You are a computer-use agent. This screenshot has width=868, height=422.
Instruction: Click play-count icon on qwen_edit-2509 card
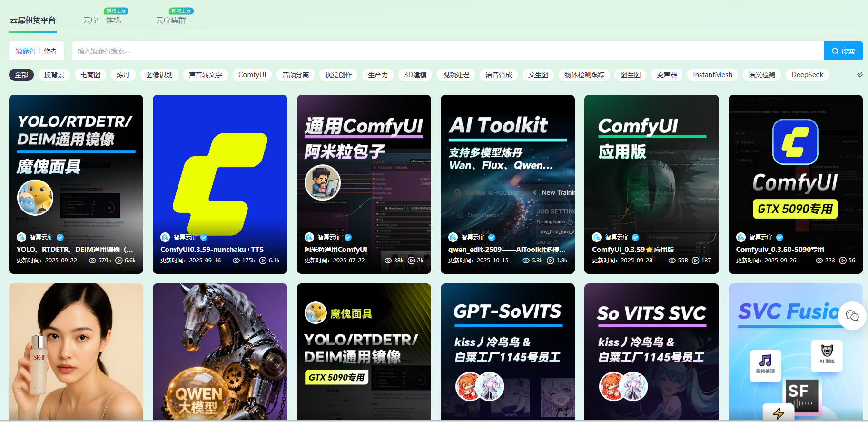(x=551, y=261)
